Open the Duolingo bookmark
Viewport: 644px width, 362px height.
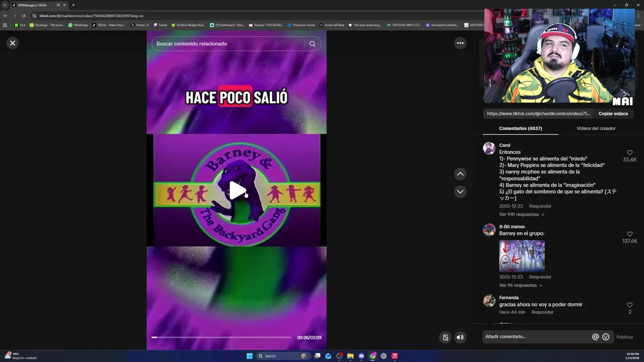[47, 25]
